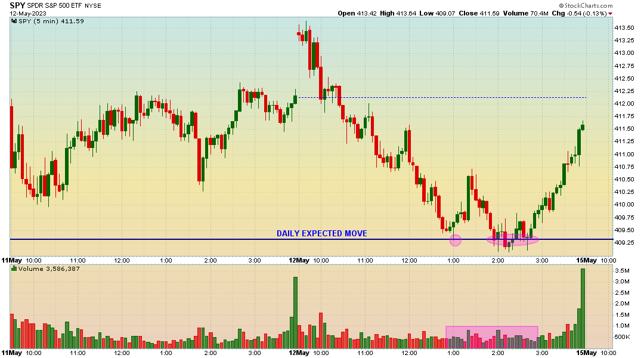Click the 412.00 price axis label
The image size is (644, 358).
[624, 104]
